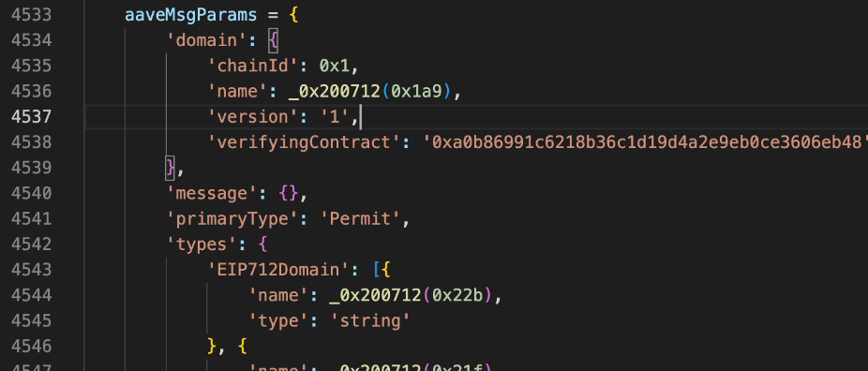This screenshot has height=371, width=868.
Task: Click line number 4546 in gutter
Action: pos(31,346)
